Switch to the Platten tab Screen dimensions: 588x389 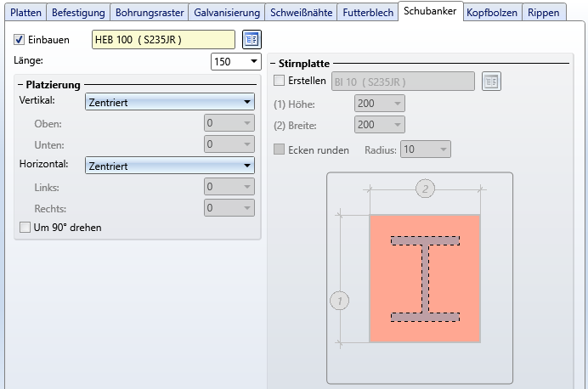[x=25, y=13]
